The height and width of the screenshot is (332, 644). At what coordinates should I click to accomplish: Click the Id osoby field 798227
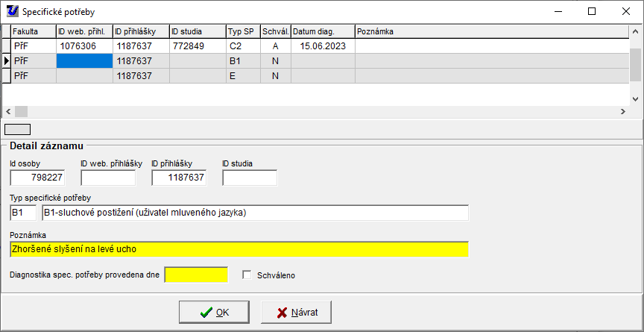coord(37,178)
